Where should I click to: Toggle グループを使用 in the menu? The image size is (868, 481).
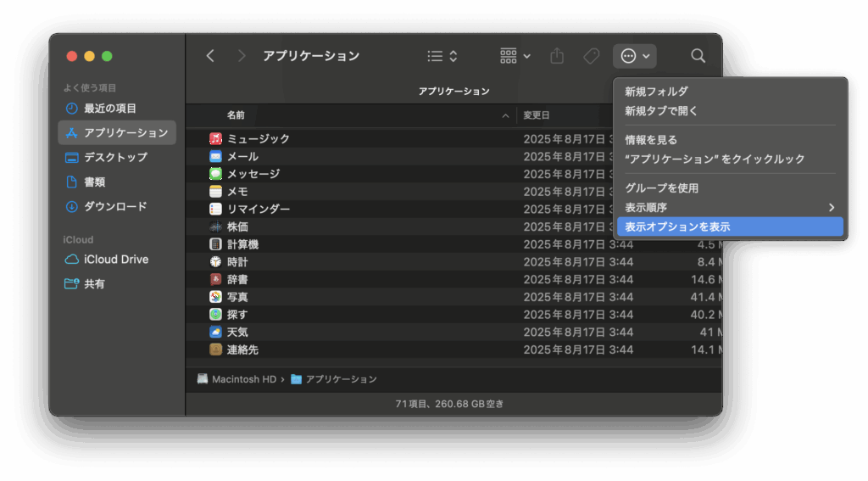click(x=661, y=188)
